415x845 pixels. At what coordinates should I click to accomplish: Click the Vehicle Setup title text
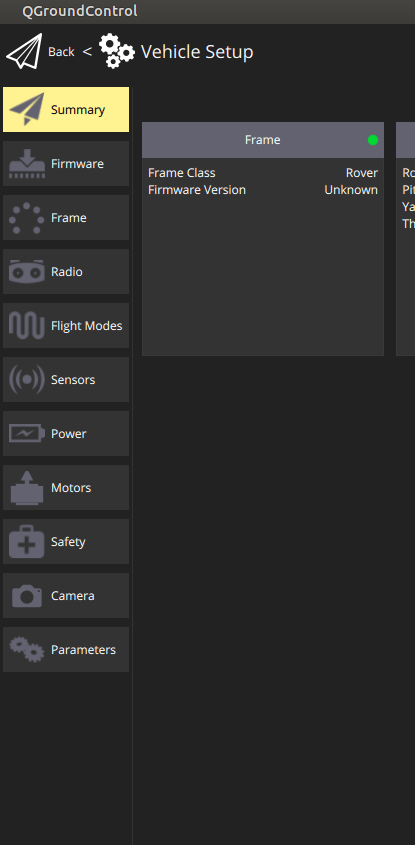coord(197,52)
